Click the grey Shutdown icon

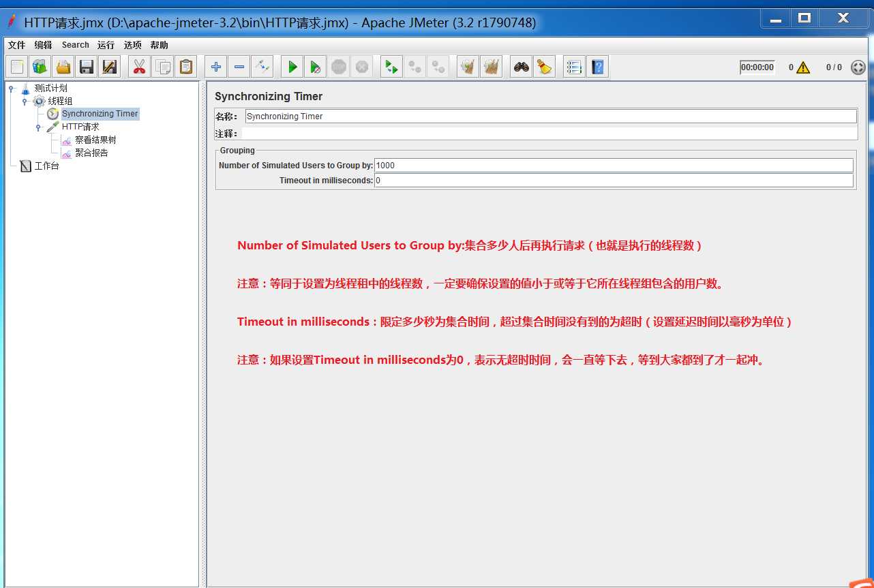361,67
